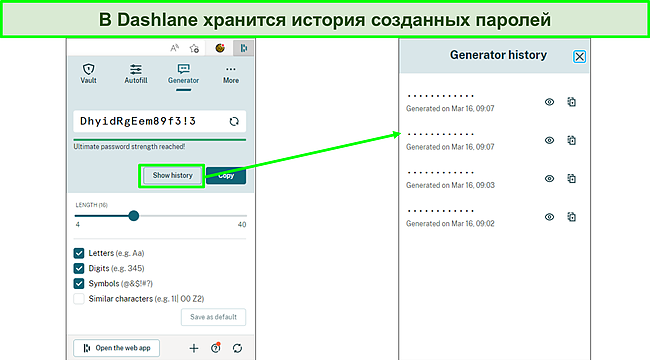The image size is (650, 360).
Task: Click the generated password field
Action: 160,121
